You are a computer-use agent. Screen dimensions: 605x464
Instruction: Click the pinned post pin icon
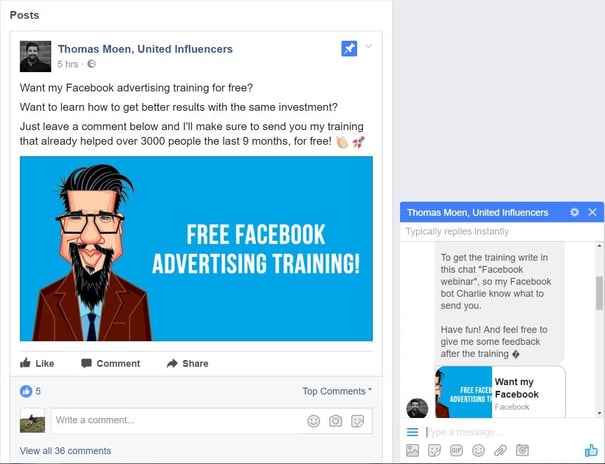tap(349, 49)
